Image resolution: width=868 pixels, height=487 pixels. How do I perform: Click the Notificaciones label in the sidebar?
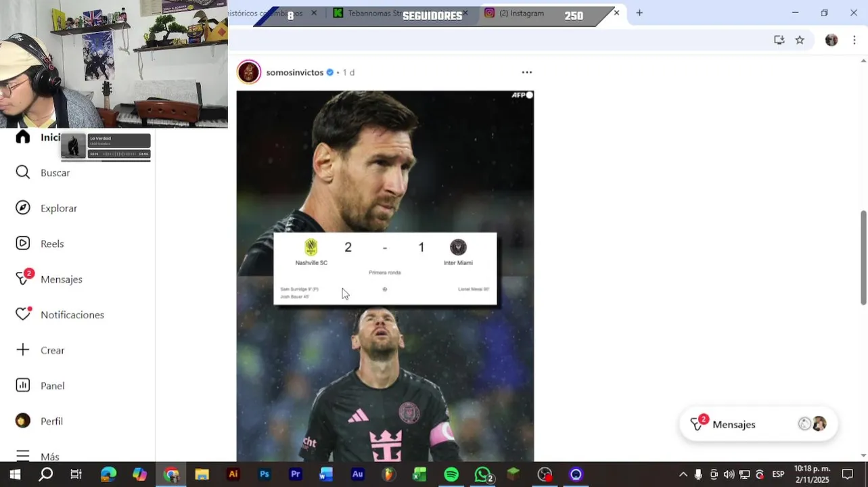pos(72,315)
